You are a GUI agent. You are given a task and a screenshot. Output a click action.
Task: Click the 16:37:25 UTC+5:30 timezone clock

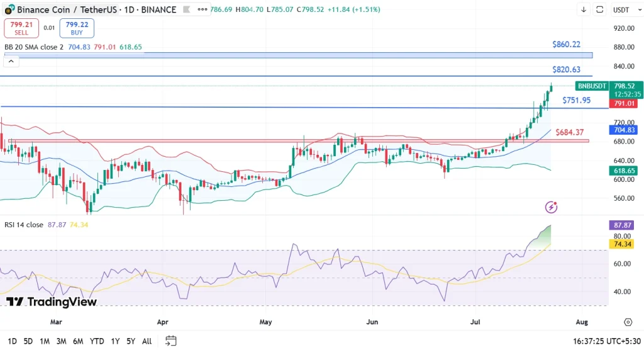click(607, 341)
